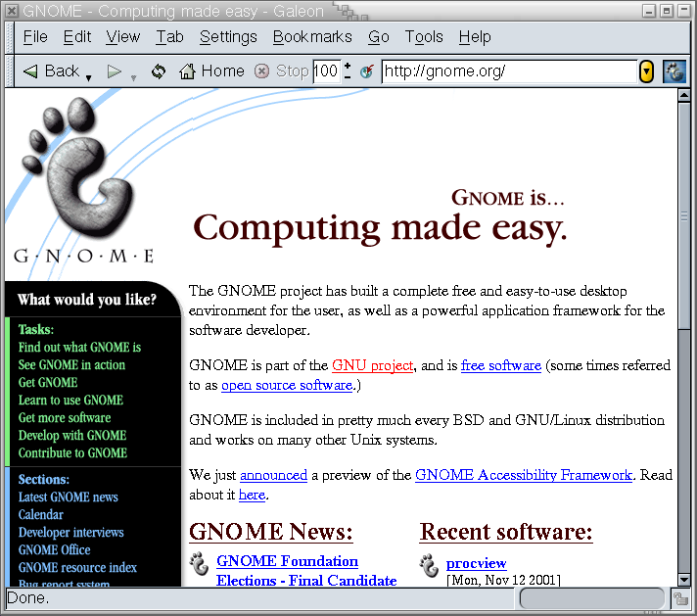Click the 'GNOME News:' heading
This screenshot has width=697, height=616.
(271, 532)
